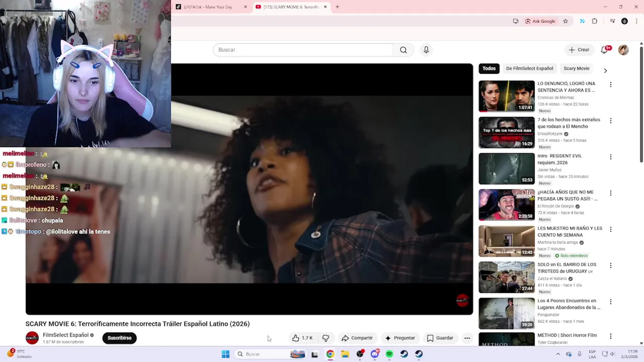Open LO DENUNCIÓ video thumbnail
644x362 pixels.
(507, 96)
